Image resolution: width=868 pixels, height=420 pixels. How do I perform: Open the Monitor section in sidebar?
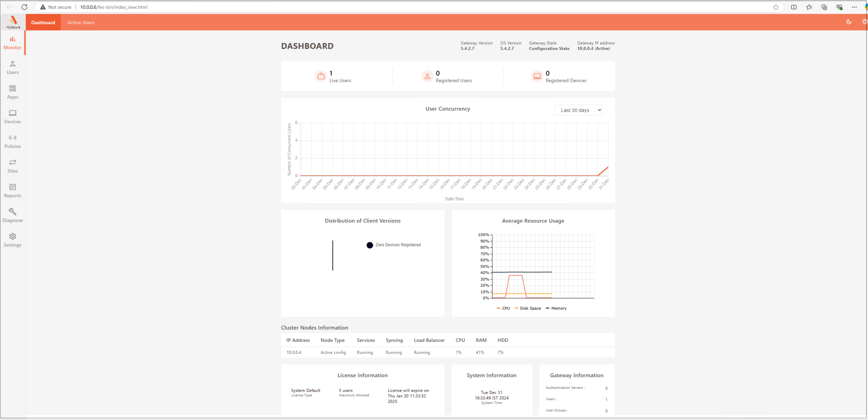click(13, 43)
